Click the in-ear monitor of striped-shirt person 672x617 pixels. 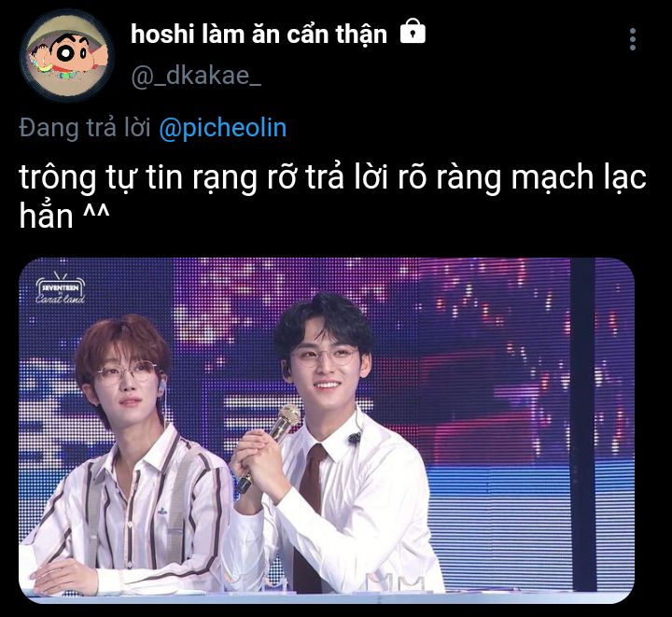[162, 386]
